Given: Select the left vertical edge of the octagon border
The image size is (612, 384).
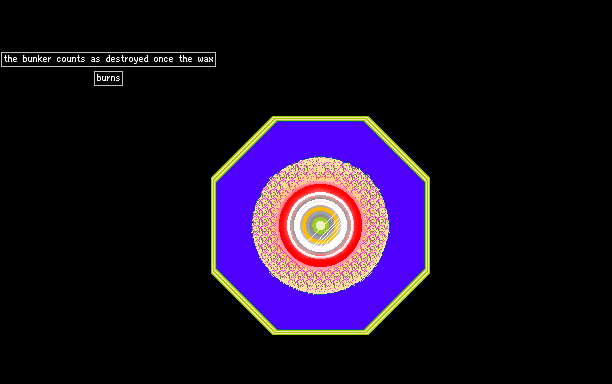Looking at the screenshot, I should pos(213,226).
